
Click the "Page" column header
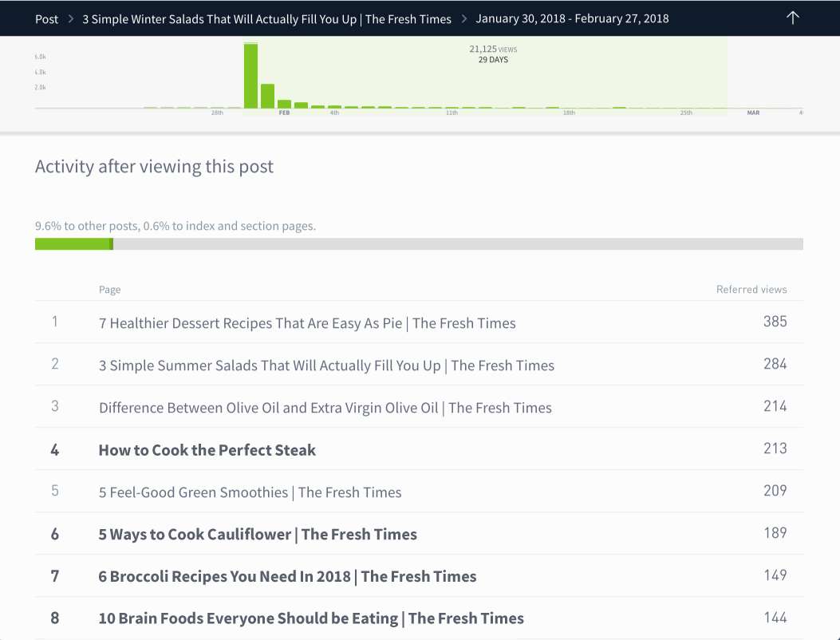click(109, 290)
